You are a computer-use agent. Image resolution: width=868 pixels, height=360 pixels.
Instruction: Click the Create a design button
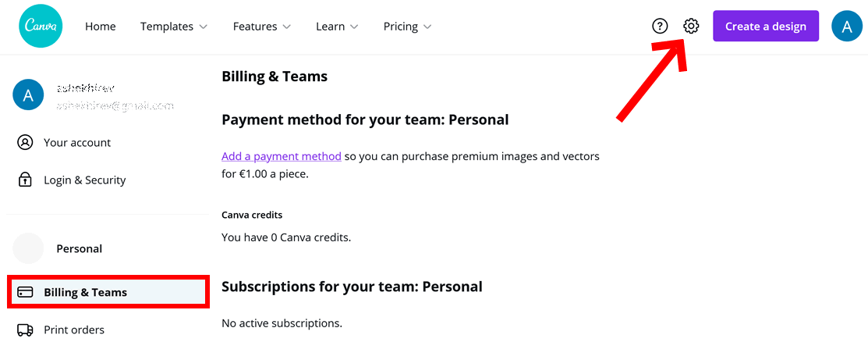click(766, 26)
